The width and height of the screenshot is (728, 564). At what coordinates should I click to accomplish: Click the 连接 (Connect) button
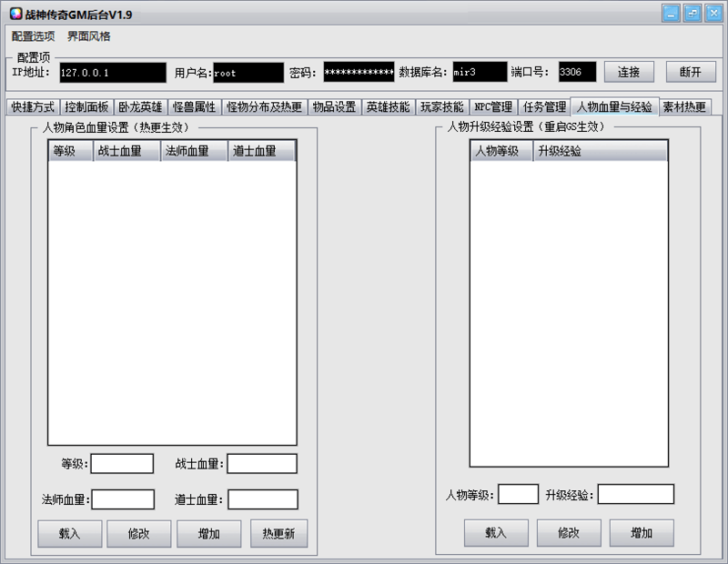click(630, 72)
